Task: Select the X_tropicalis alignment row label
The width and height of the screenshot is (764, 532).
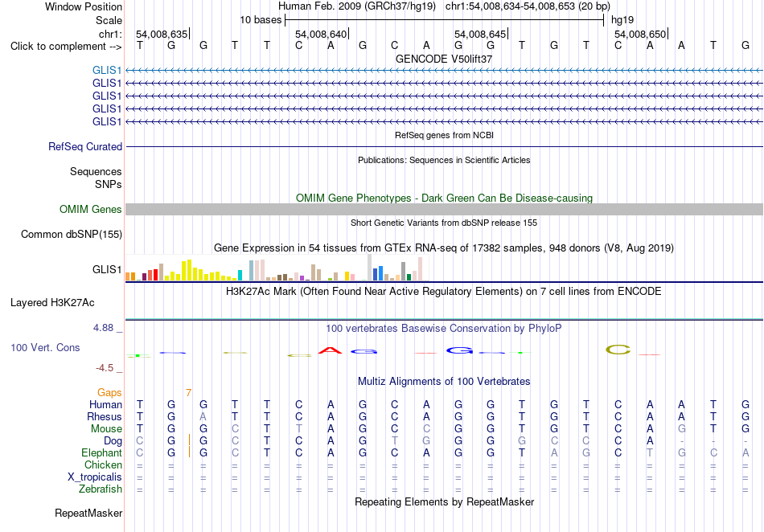Action: pyautogui.click(x=95, y=477)
